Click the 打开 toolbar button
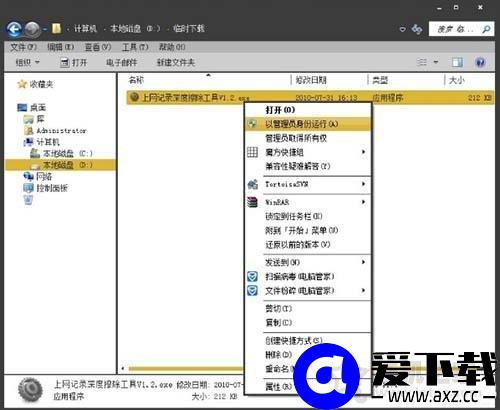Viewport: 500px width, 410px height. coord(74,62)
